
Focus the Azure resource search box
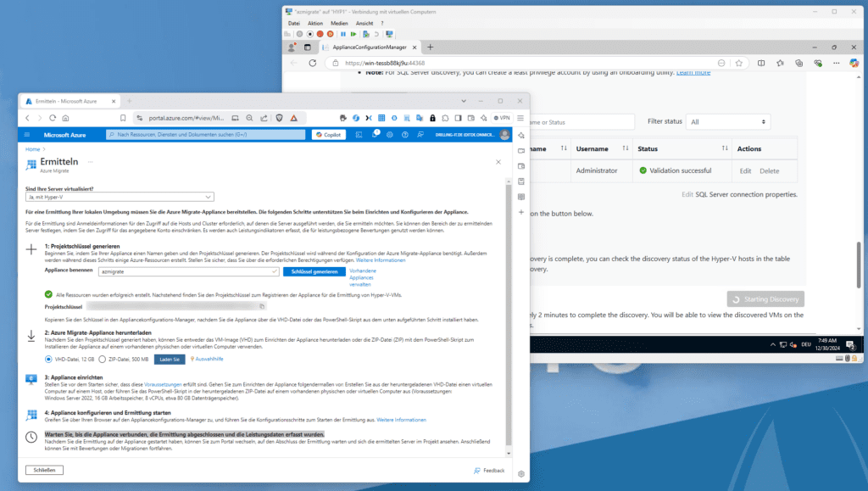pos(205,135)
